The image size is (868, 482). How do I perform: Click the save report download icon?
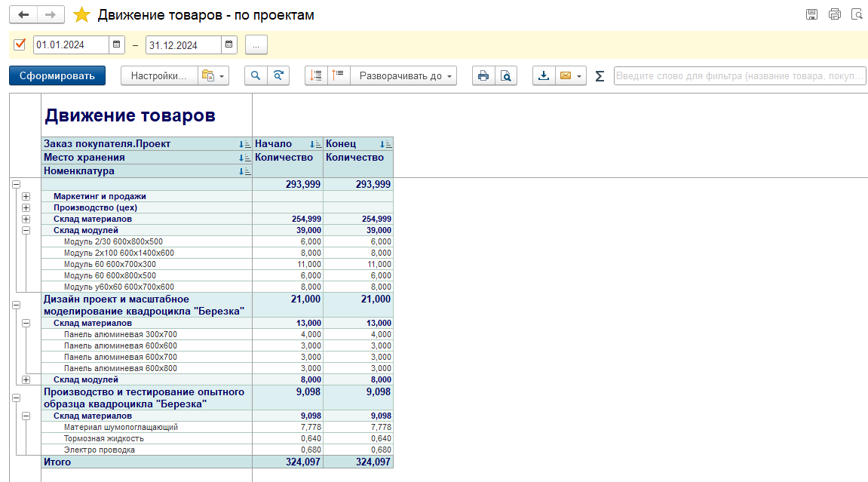coord(543,75)
